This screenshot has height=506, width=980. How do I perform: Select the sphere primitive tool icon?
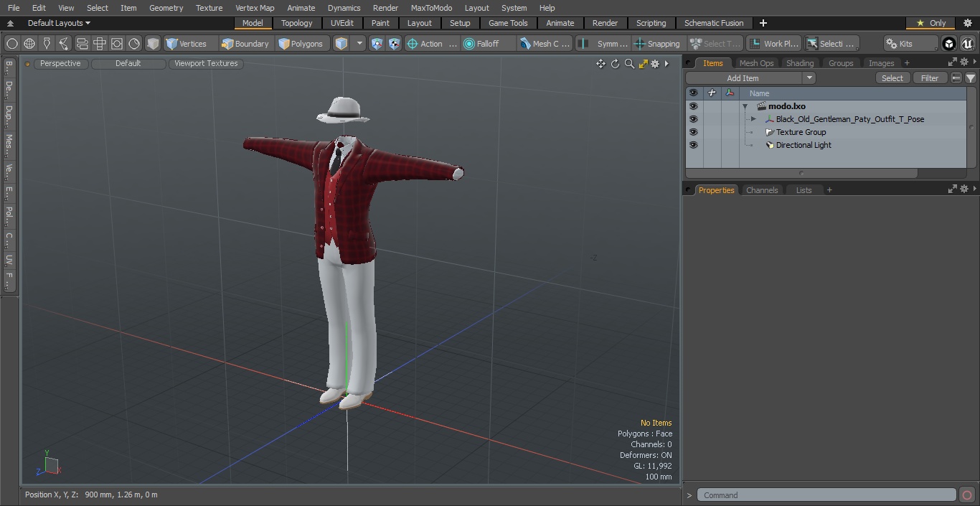(x=12, y=44)
